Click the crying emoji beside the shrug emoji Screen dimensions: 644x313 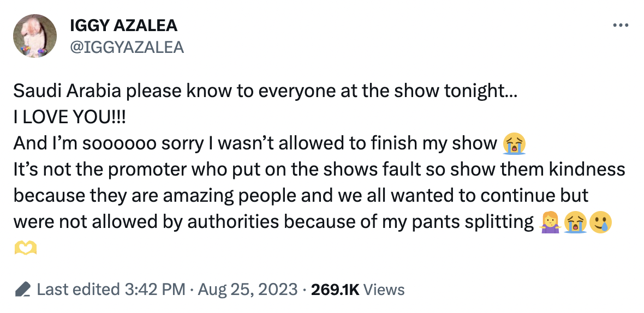click(x=575, y=222)
